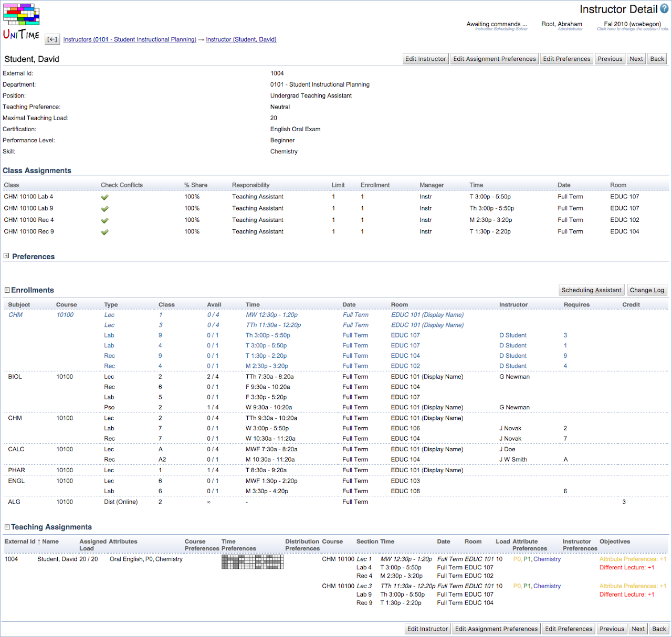This screenshot has height=637, width=672.
Task: Click the bottom Next button
Action: point(638,629)
